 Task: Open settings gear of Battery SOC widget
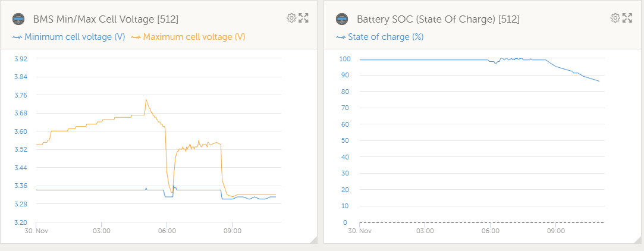click(615, 18)
